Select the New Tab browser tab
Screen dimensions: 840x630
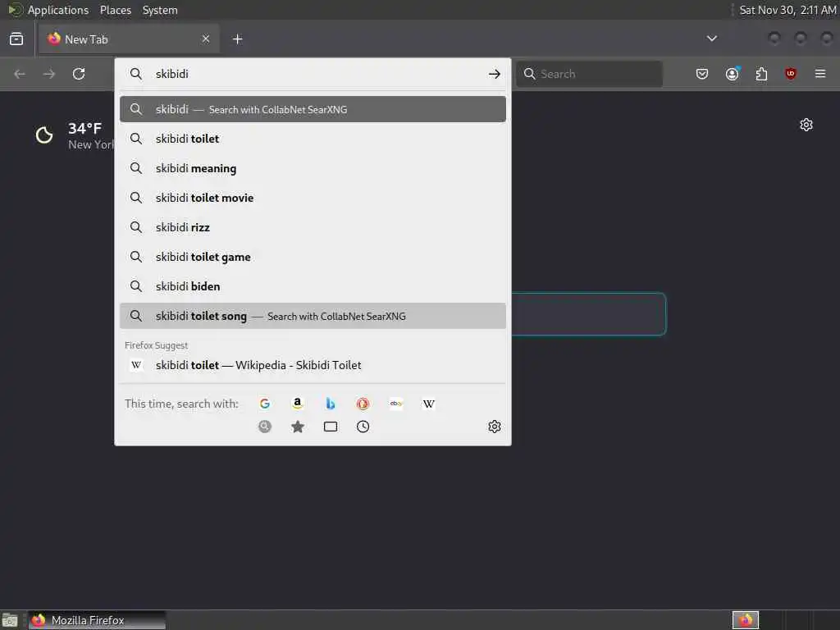(129, 39)
